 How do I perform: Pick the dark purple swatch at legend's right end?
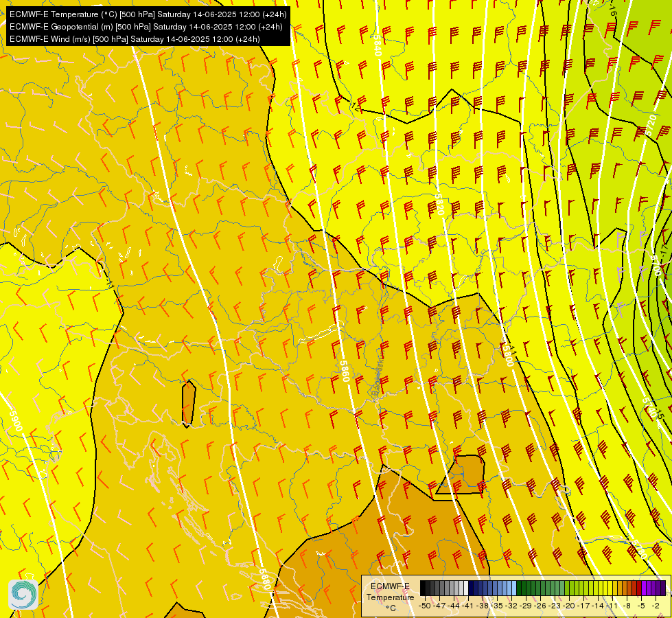pyautogui.click(x=663, y=588)
